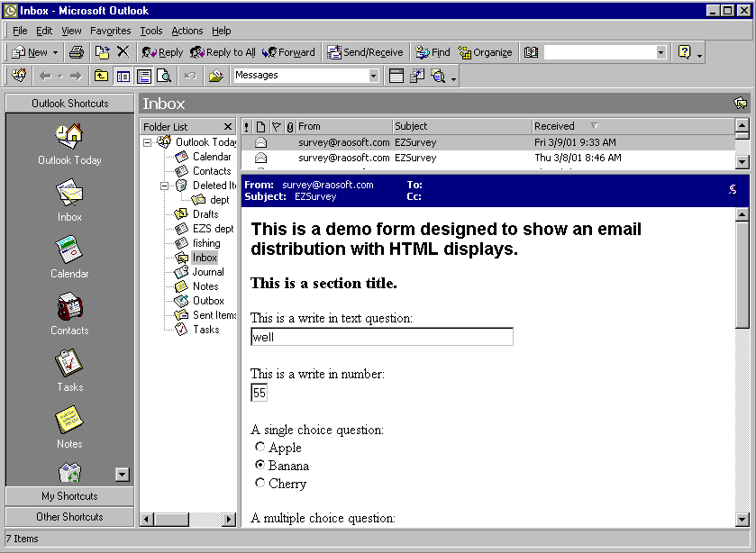
Task: Open the Calendar shortcut in Outlook bar
Action: (x=69, y=257)
